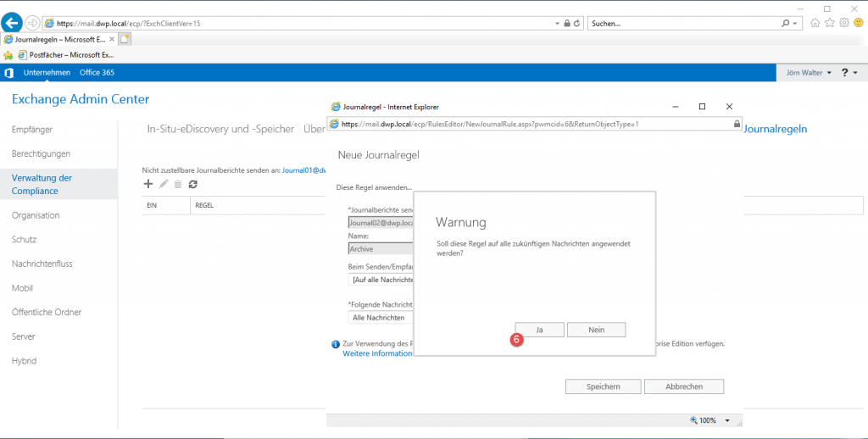Click Nein in the warning dialog

596,330
